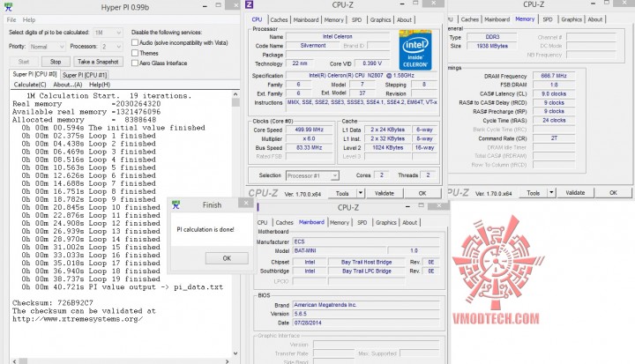Open Help(H) menu in Super PI
Image resolution: width=635 pixels, height=364 pixels.
coord(100,85)
